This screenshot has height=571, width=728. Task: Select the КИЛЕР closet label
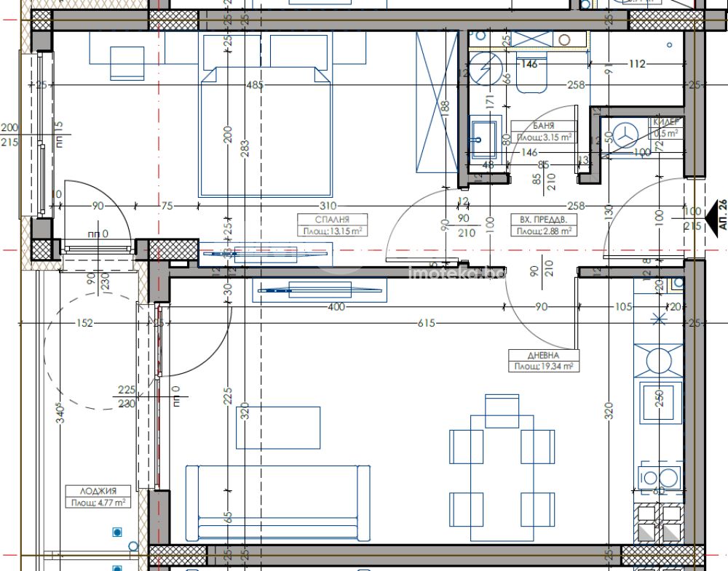click(664, 122)
